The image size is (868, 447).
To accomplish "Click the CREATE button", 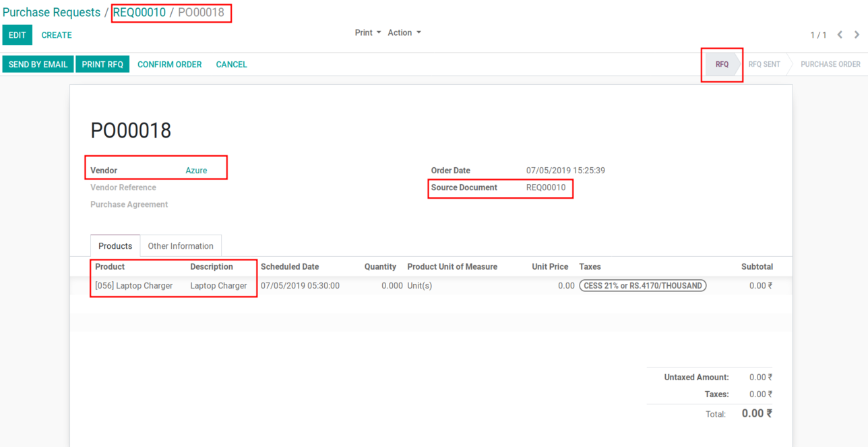I will click(57, 35).
